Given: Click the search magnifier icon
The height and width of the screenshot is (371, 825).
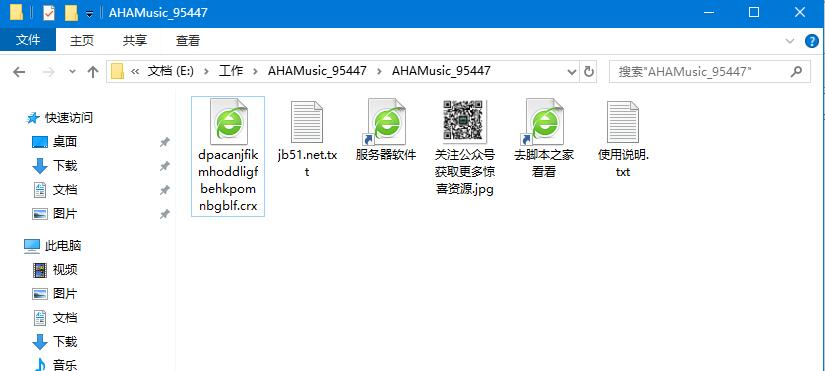Looking at the screenshot, I should click(x=797, y=71).
